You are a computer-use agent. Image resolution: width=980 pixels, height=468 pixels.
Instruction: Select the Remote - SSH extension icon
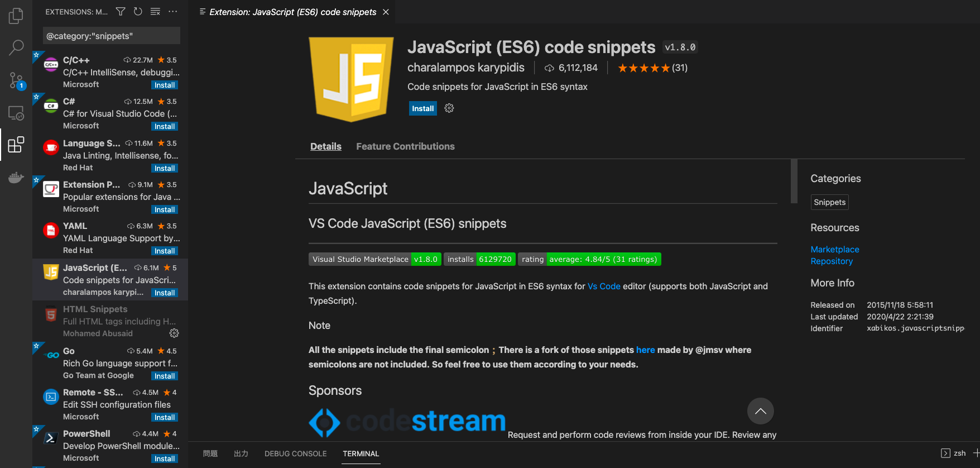[51, 397]
